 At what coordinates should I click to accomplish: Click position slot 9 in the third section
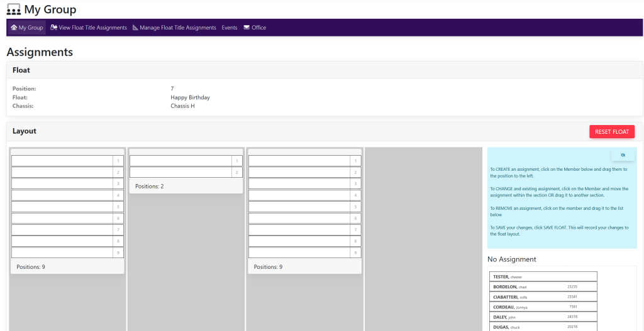[x=299, y=252]
